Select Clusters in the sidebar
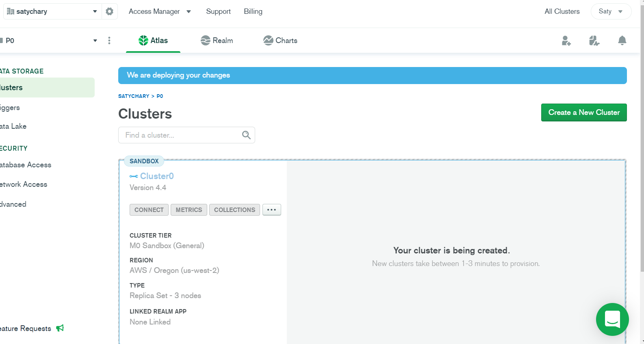Image resolution: width=644 pixels, height=344 pixels. point(47,87)
